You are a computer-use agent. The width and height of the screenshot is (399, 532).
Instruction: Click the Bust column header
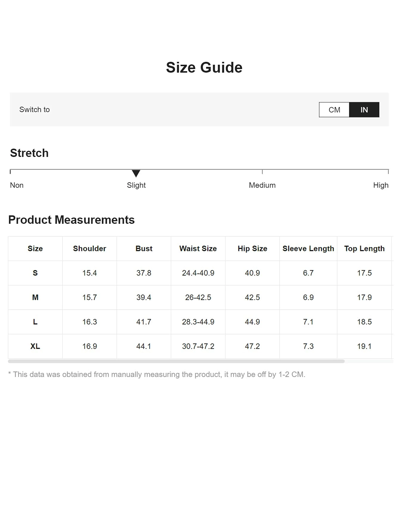144,249
